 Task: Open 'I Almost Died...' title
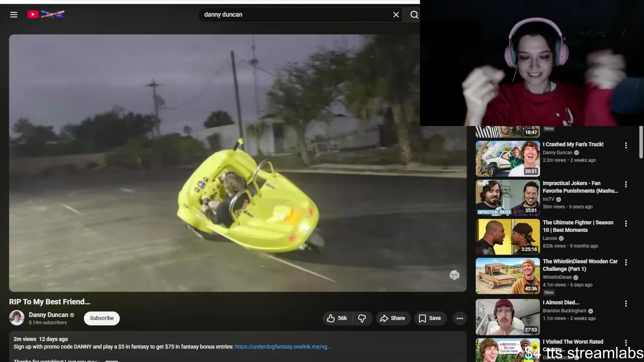(561, 303)
